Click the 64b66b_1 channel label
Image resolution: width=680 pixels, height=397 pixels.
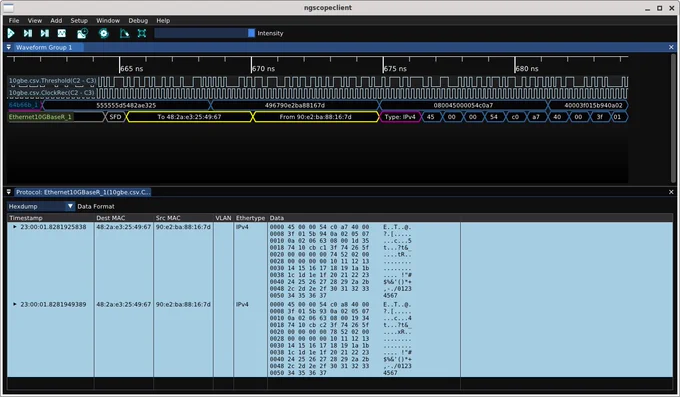click(23, 105)
